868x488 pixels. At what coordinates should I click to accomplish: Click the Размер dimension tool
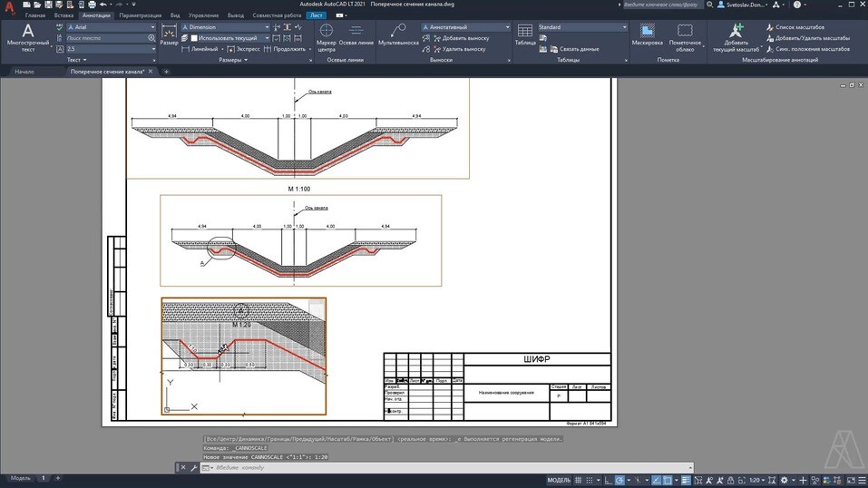click(169, 34)
